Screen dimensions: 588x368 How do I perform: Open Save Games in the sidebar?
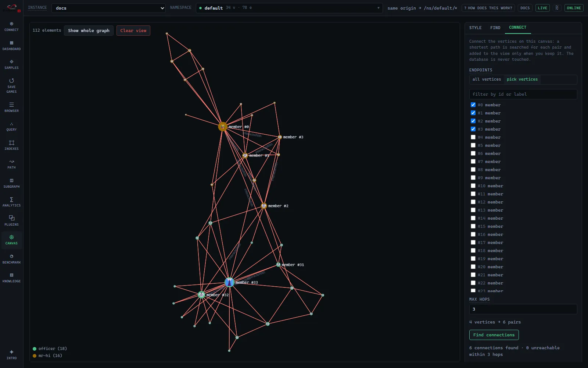point(11,86)
